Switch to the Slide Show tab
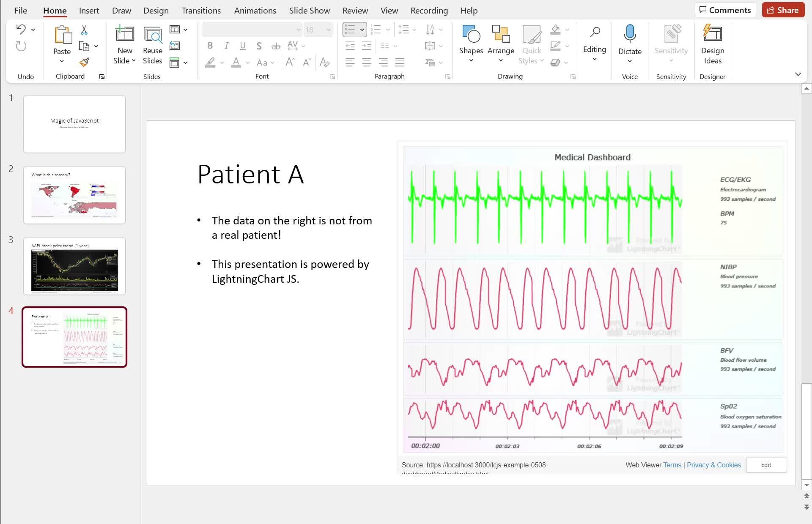The height and width of the screenshot is (524, 812). tap(309, 11)
